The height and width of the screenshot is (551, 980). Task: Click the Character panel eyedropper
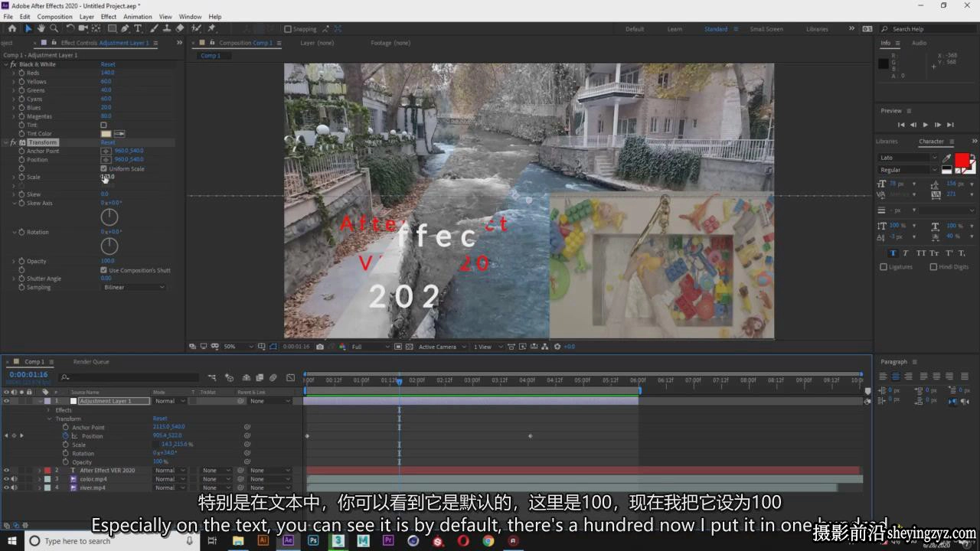[947, 158]
